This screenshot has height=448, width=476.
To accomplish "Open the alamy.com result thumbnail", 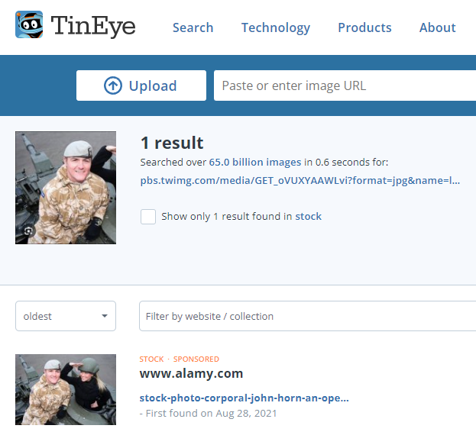I will tap(66, 389).
